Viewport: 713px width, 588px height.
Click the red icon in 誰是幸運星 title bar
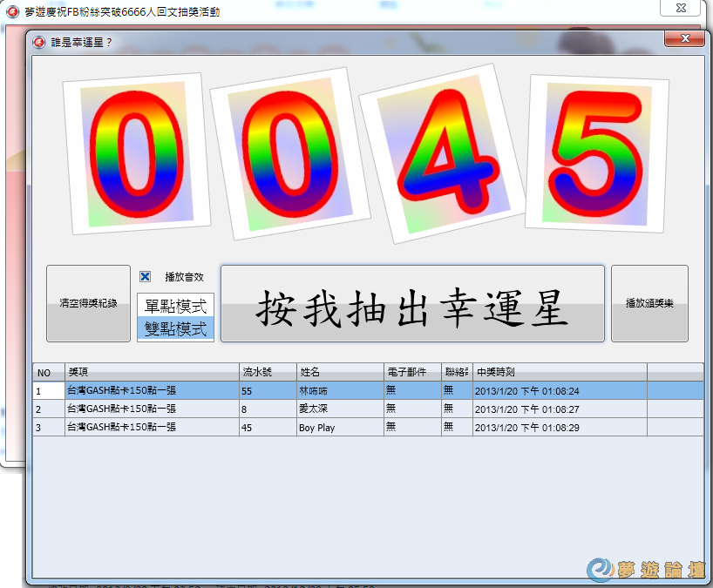tap(40, 42)
